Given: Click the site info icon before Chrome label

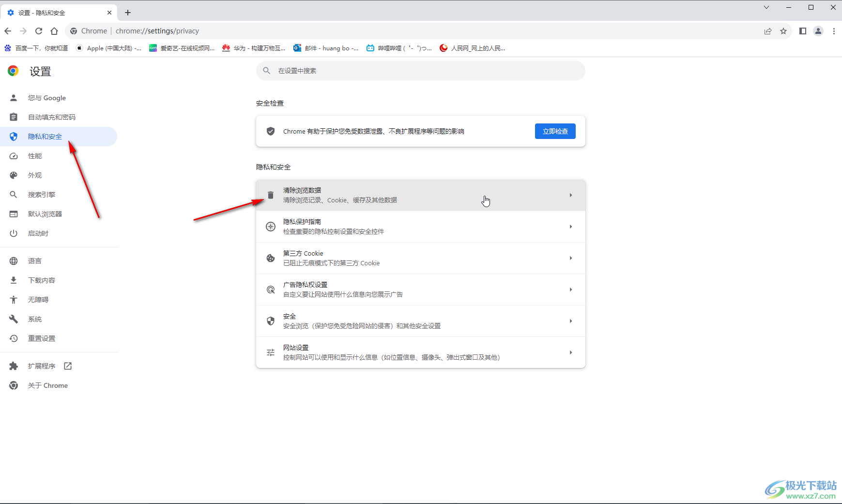Looking at the screenshot, I should point(74,31).
